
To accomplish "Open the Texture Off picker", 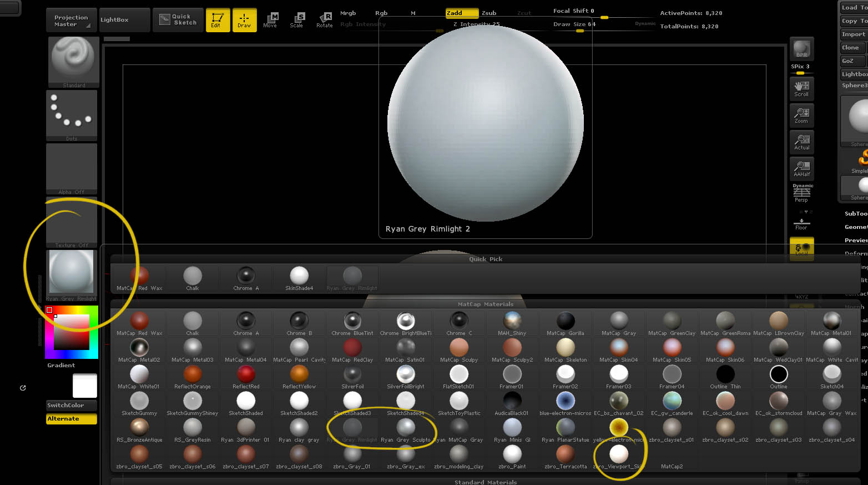I will (72, 222).
